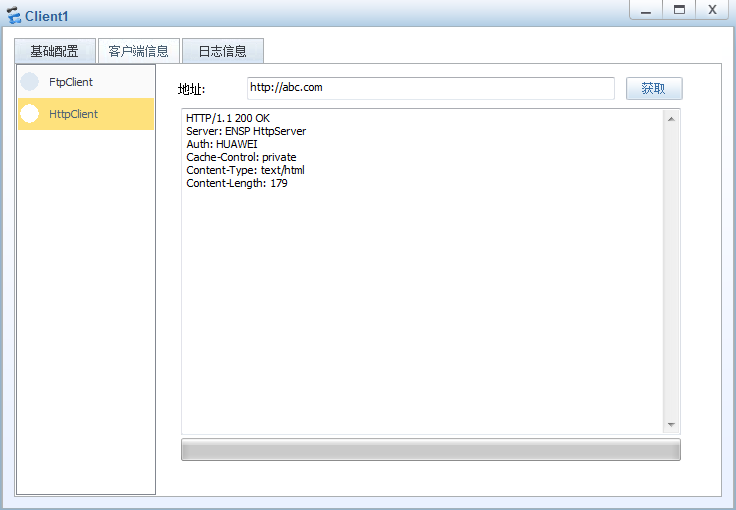This screenshot has width=736, height=510.
Task: Click the 'Cache-Control: private' line
Action: [241, 157]
